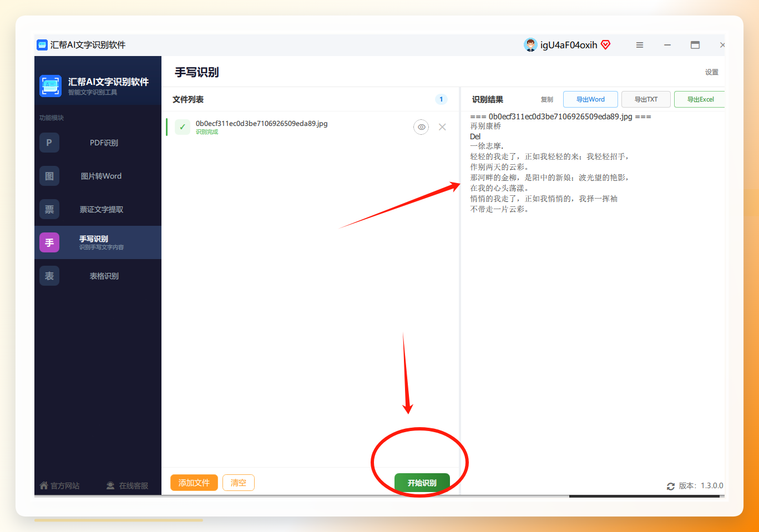
Task: Select the 图片转Word sidebar icon
Action: point(49,176)
